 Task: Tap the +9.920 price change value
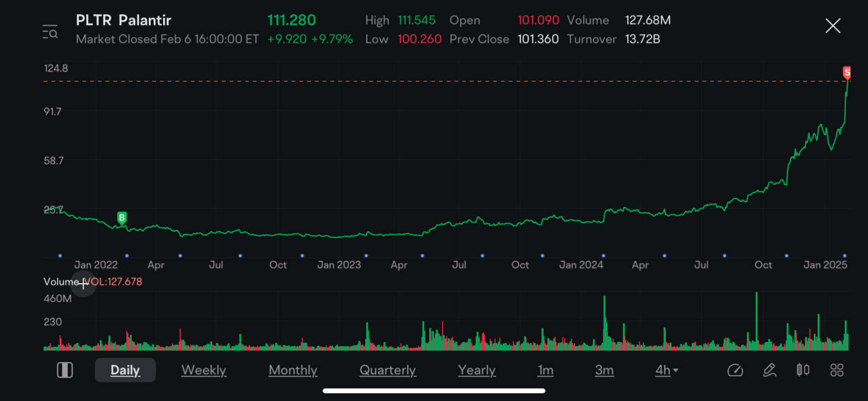tap(287, 39)
